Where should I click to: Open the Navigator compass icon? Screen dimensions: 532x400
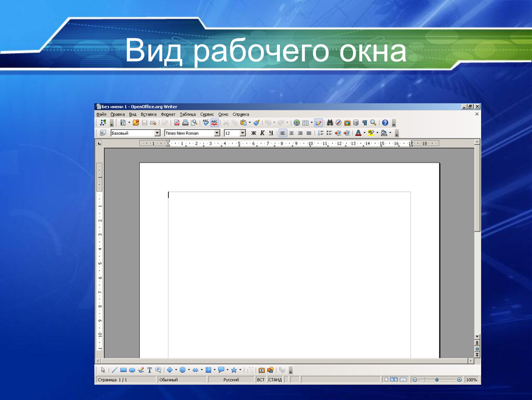[339, 123]
